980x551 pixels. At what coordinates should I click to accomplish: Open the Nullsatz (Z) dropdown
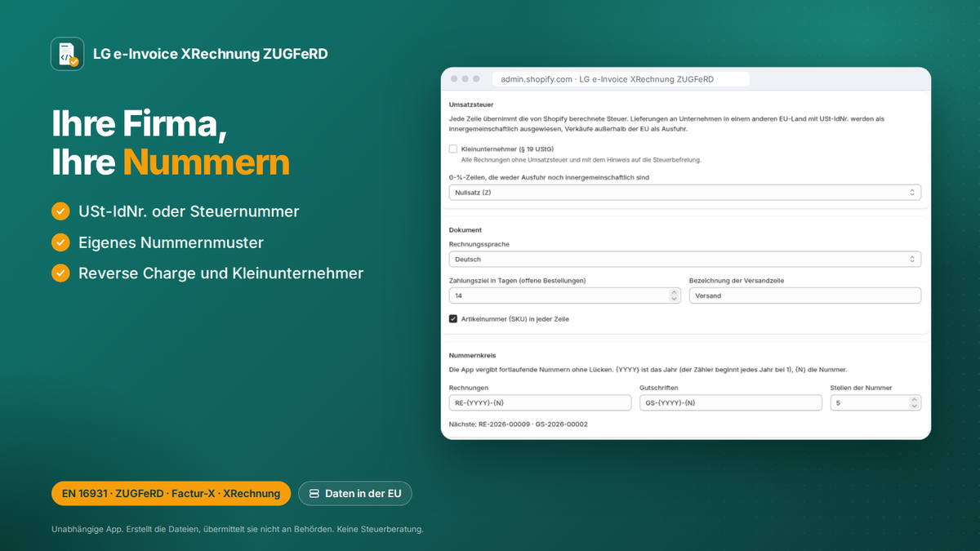[x=685, y=193]
